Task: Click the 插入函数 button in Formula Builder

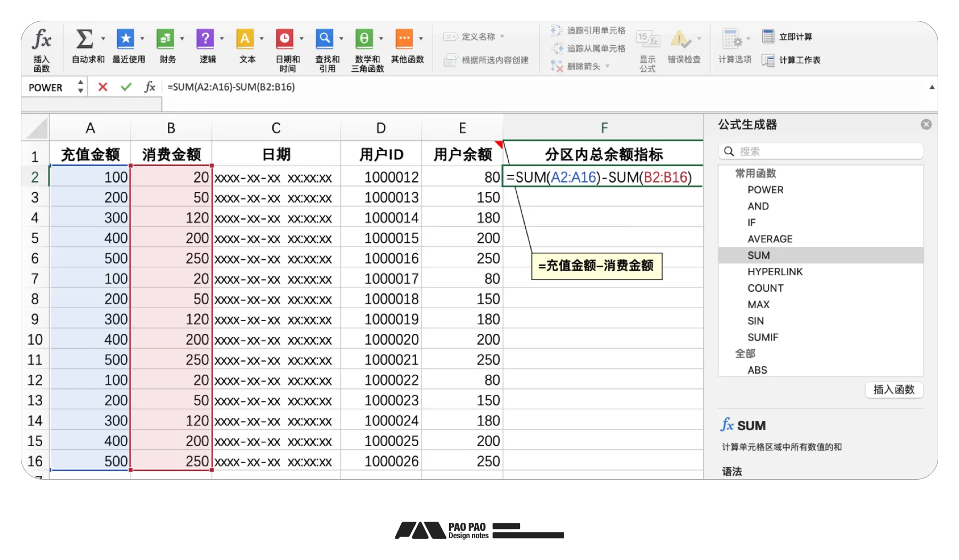Action: [x=893, y=390]
